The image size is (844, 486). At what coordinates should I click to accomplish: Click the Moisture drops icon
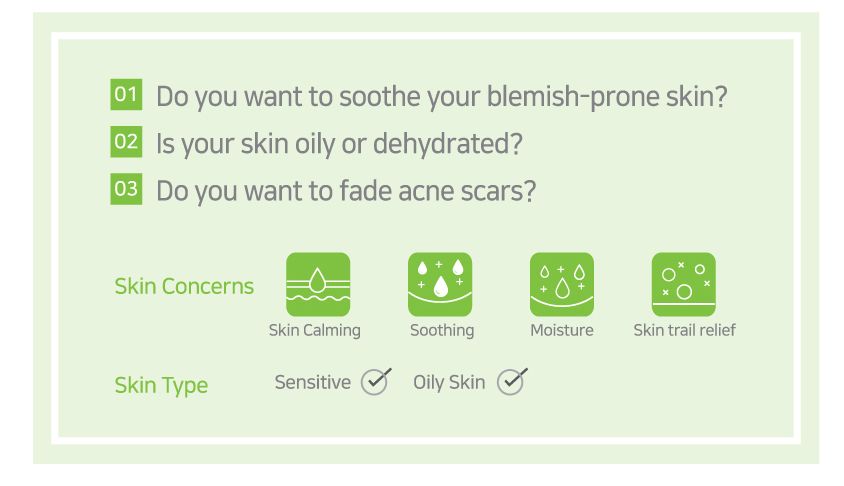coord(561,284)
